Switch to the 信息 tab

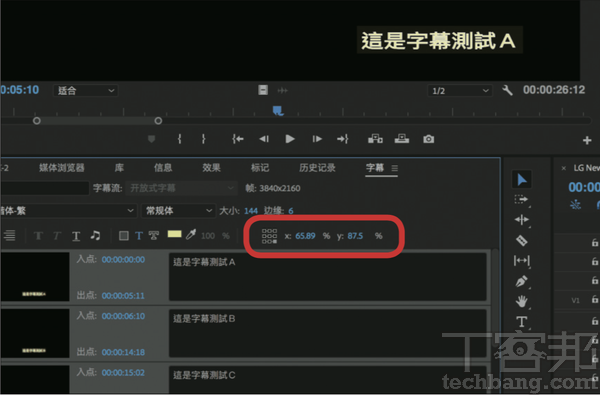coord(163,168)
